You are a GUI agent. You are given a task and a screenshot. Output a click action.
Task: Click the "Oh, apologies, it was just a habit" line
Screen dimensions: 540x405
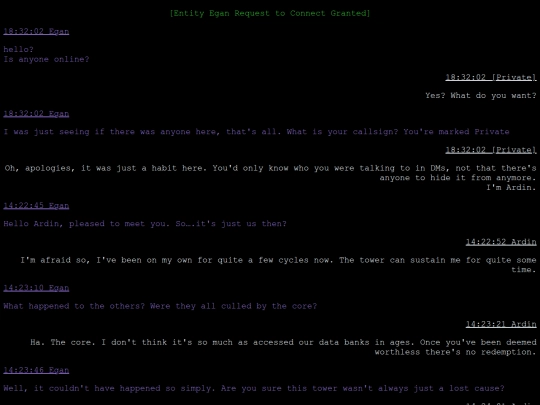(270, 168)
